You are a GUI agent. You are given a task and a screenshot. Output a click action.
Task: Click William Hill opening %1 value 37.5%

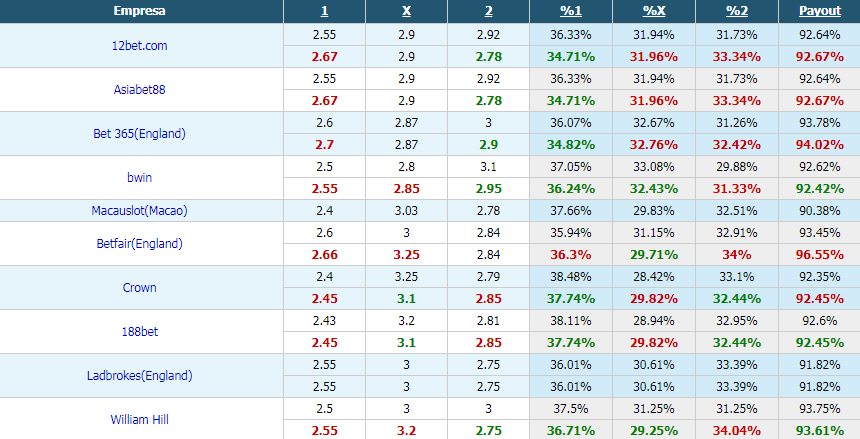570,409
